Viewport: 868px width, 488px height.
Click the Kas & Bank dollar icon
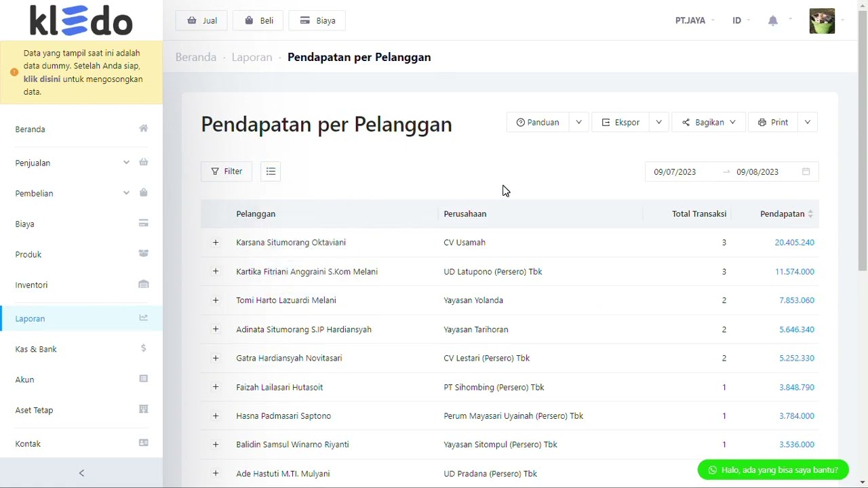pyautogui.click(x=143, y=348)
